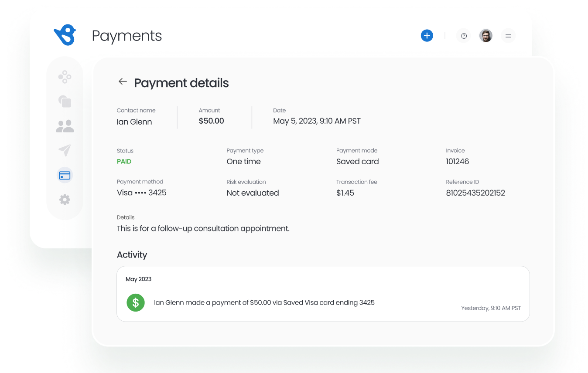Open Settings using the gear icon

65,199
